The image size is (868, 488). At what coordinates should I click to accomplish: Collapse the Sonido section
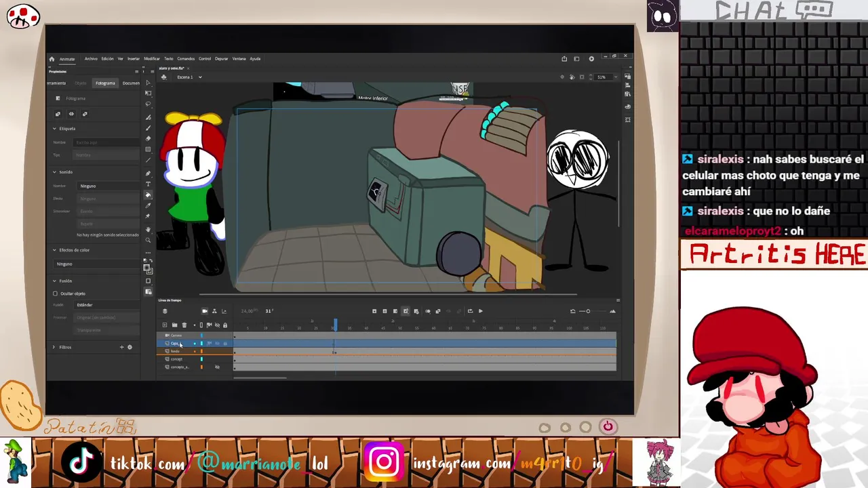54,171
